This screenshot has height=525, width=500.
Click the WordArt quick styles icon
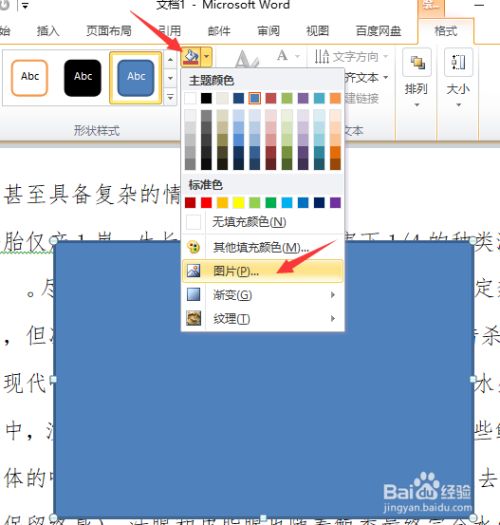coord(247,59)
